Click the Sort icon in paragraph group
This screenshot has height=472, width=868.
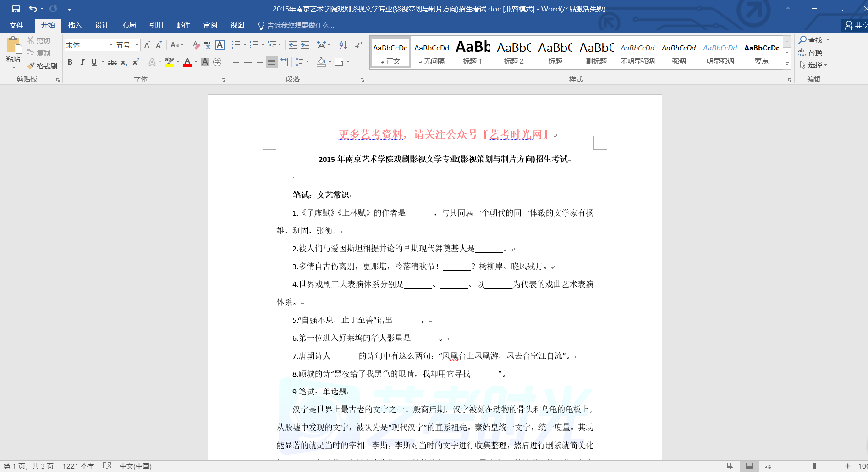click(343, 45)
